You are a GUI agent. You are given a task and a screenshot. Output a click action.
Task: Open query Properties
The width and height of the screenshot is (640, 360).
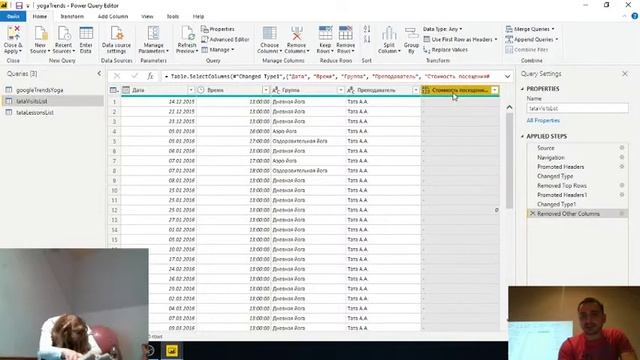point(218,29)
